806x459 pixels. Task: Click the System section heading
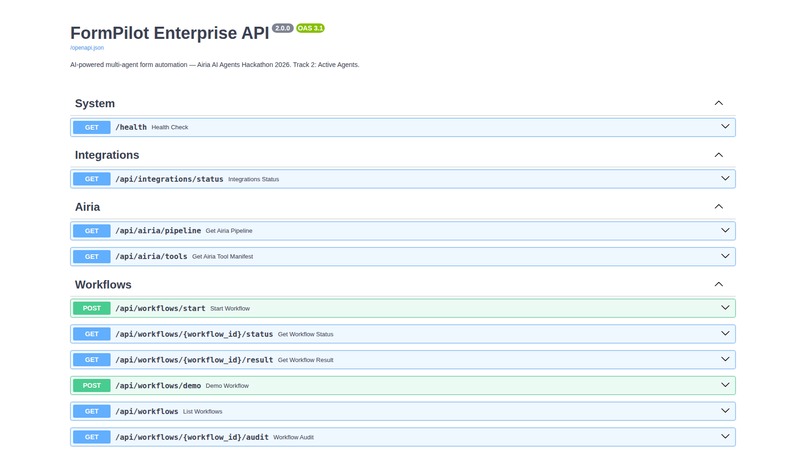[95, 103]
